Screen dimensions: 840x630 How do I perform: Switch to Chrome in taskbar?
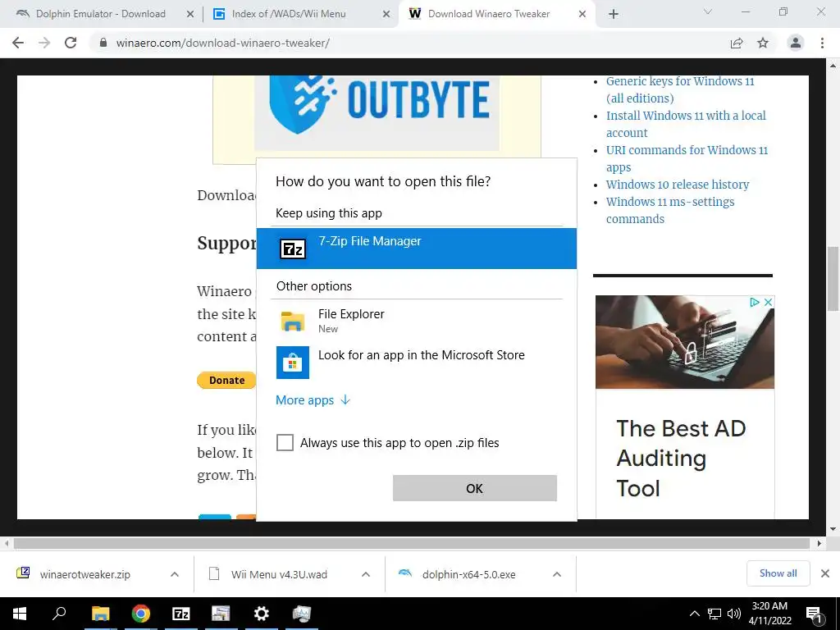(x=141, y=614)
